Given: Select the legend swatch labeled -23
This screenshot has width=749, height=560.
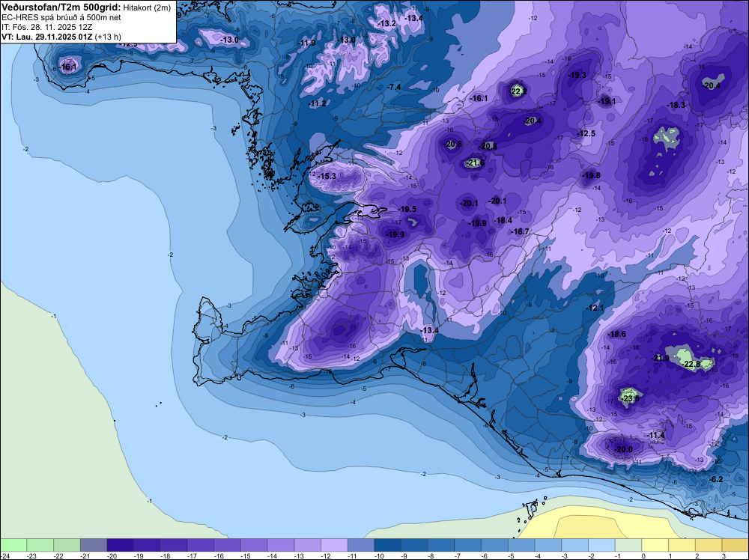Looking at the screenshot, I should pyautogui.click(x=40, y=545).
